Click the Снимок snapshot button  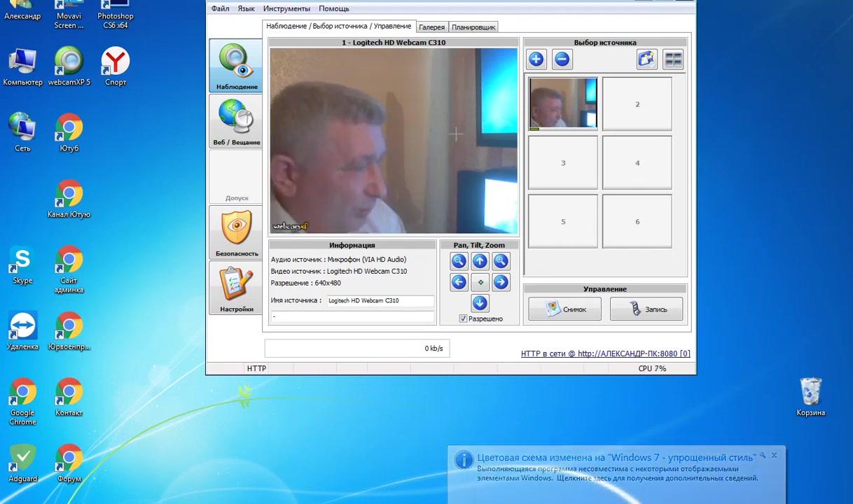[564, 309]
